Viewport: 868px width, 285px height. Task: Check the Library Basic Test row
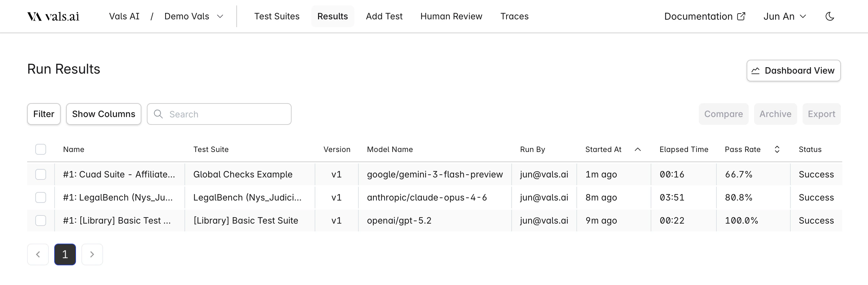coord(41,221)
